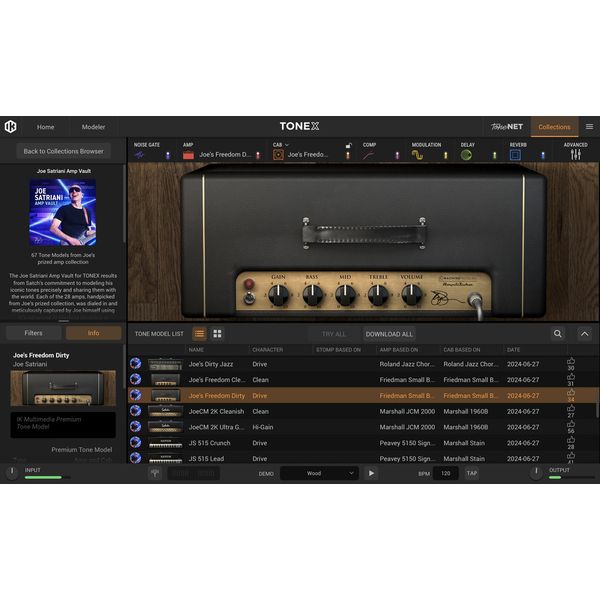Sort by the Name column header
Screen dimensions: 600x600
click(x=196, y=350)
